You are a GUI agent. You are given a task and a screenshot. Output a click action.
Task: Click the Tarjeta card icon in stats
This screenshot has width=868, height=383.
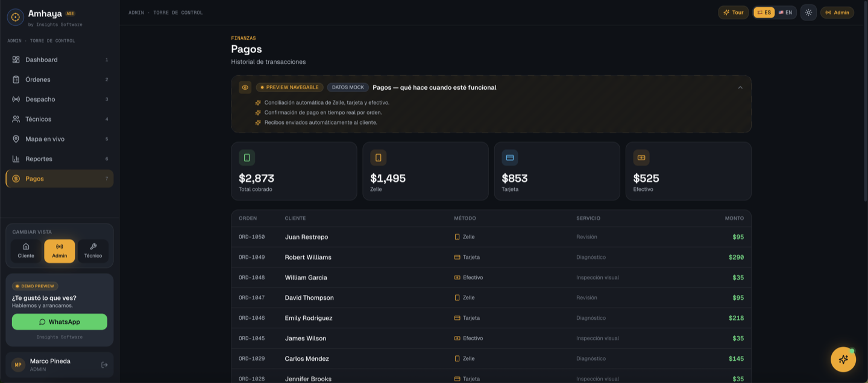tap(510, 158)
